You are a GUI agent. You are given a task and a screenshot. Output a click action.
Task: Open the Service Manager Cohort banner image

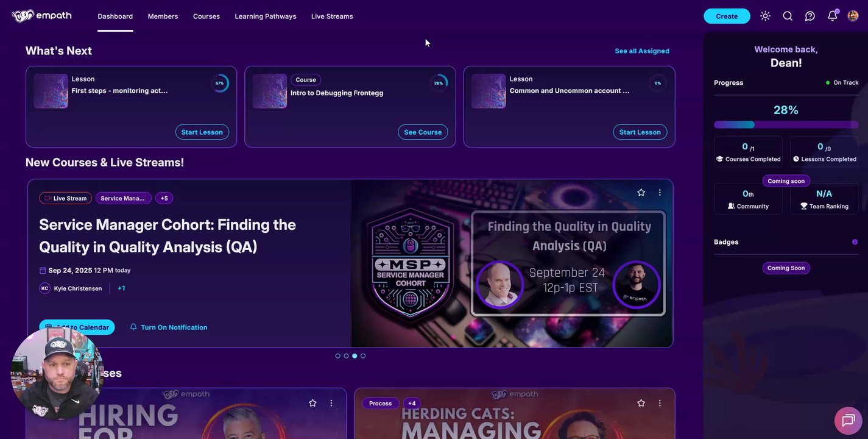[512, 263]
